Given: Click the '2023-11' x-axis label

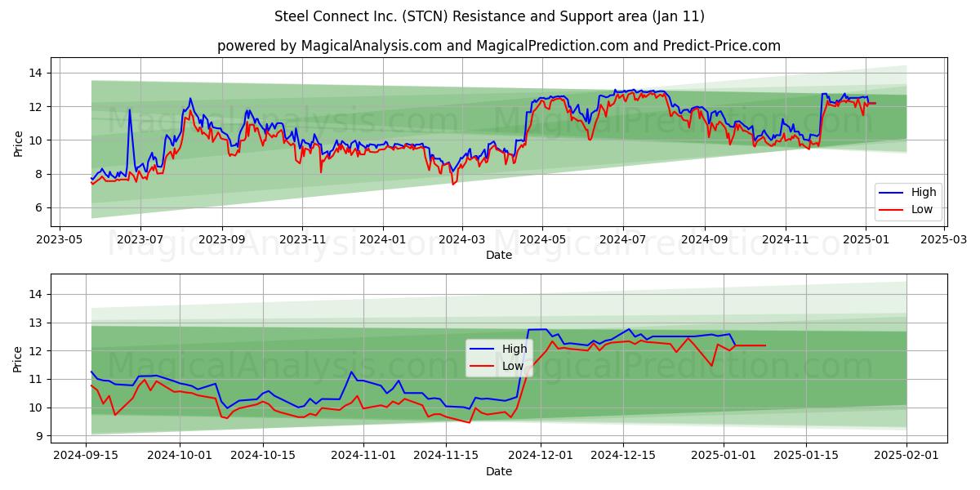Looking at the screenshot, I should pos(302,240).
